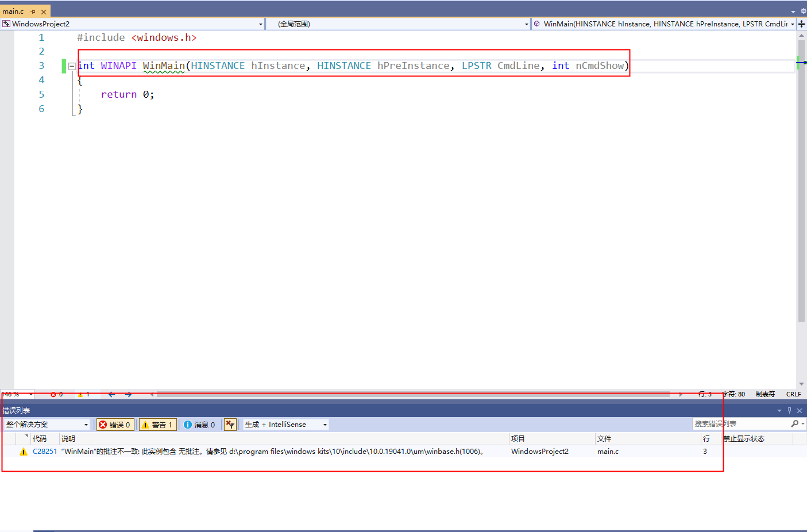
Task: Sort by the 项目 column header
Action: pyautogui.click(x=552, y=439)
